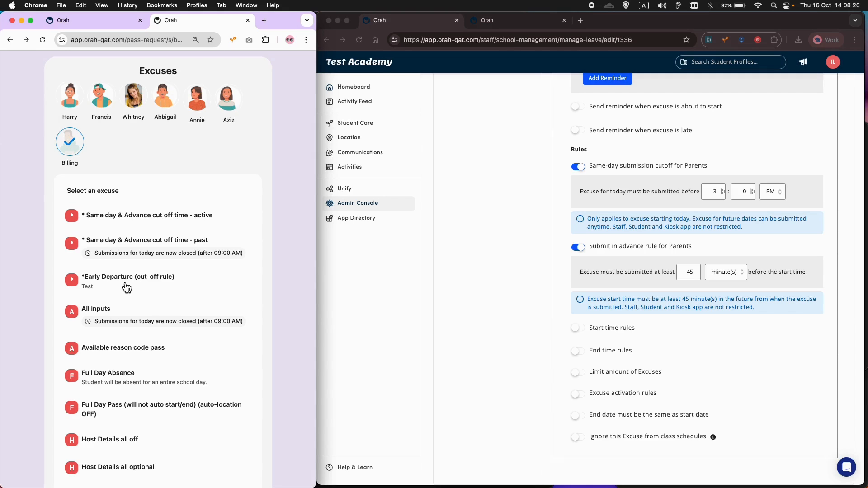This screenshot has width=868, height=488.
Task: Open the Communications section icon
Action: click(x=330, y=152)
